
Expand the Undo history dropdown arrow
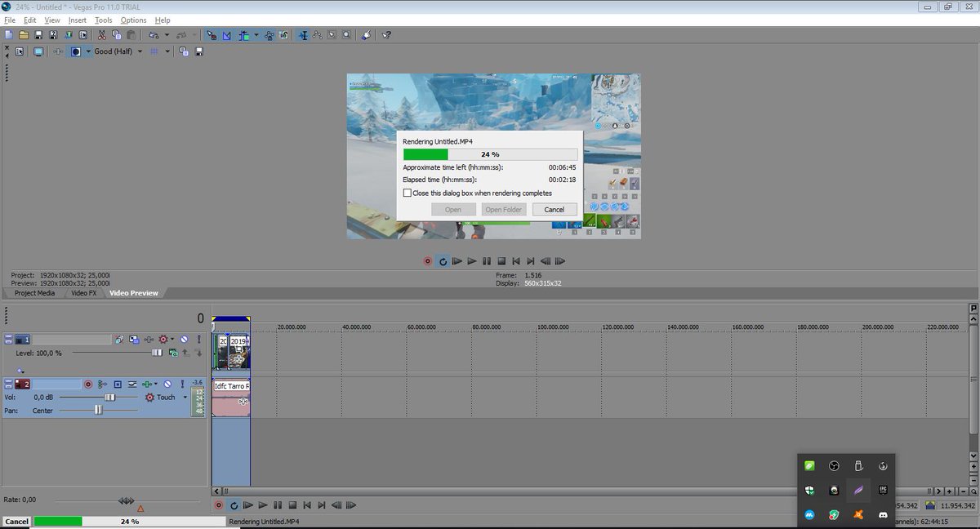pyautogui.click(x=166, y=34)
